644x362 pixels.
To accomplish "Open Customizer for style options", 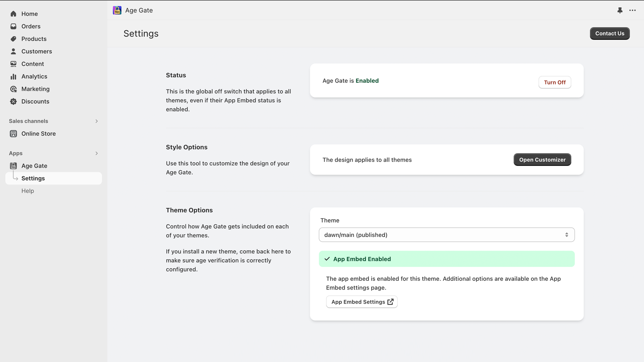I will pyautogui.click(x=542, y=159).
